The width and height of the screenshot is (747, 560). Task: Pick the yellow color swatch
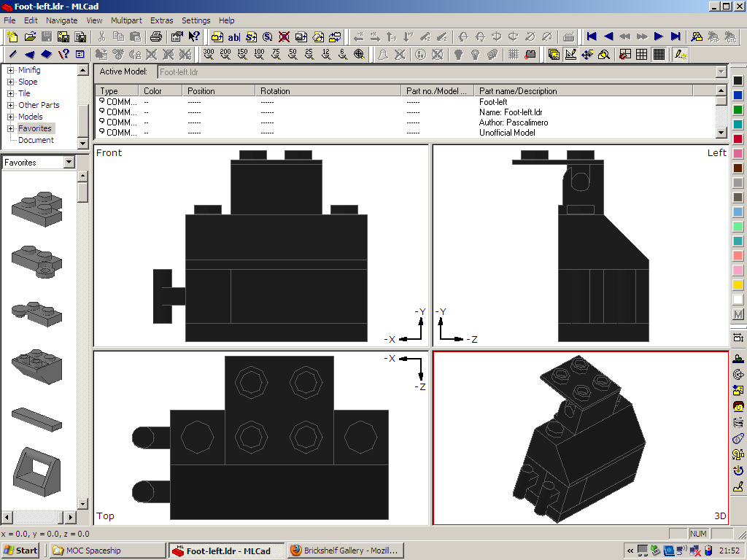pyautogui.click(x=738, y=285)
